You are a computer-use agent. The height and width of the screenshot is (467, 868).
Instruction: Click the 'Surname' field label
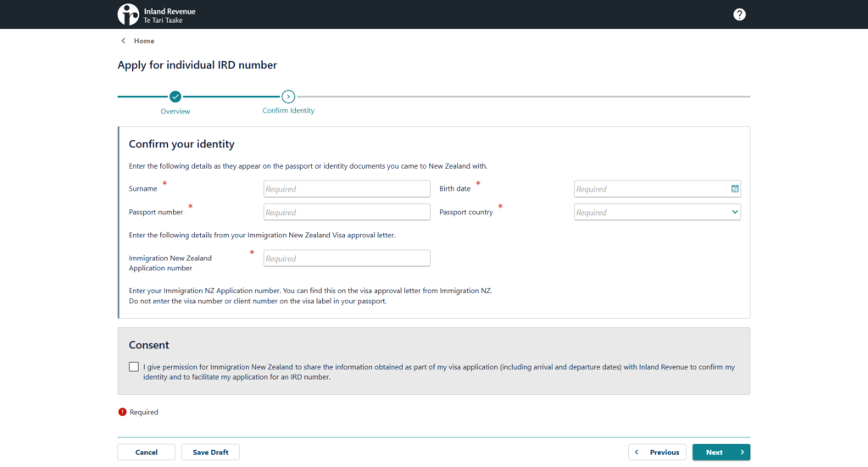click(142, 189)
